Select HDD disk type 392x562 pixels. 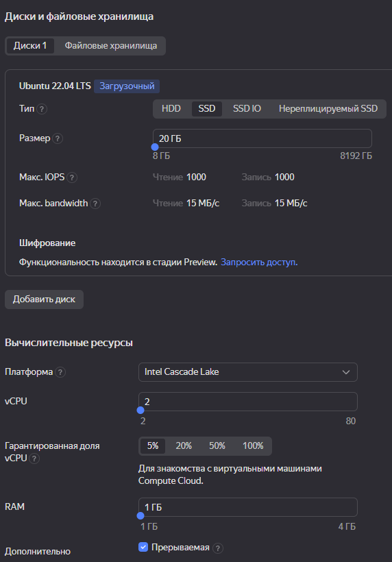pyautogui.click(x=171, y=108)
